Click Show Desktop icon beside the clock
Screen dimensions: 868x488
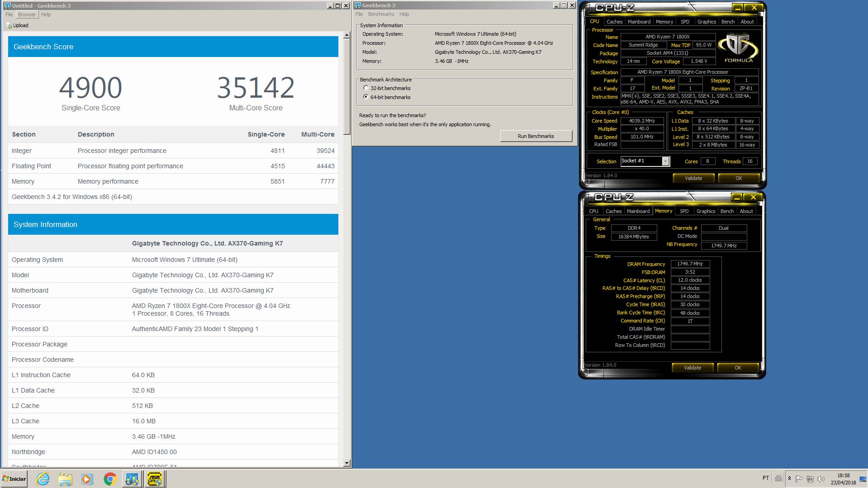[x=863, y=479]
